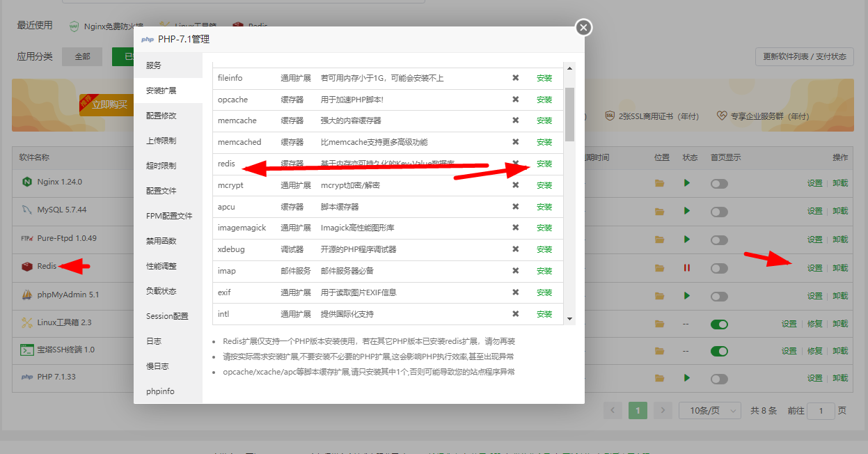Click the PHP 7.1.33 icon
868x454 pixels.
[x=27, y=377]
